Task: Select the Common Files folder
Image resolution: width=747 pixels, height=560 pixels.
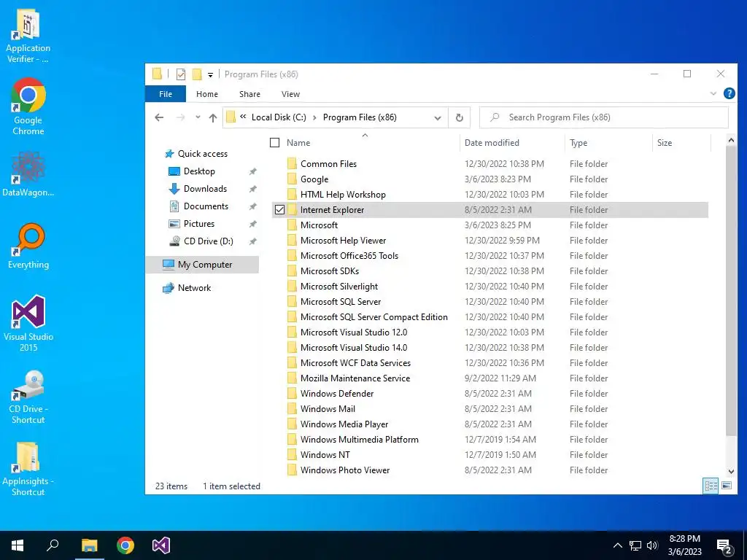Action: click(x=329, y=164)
